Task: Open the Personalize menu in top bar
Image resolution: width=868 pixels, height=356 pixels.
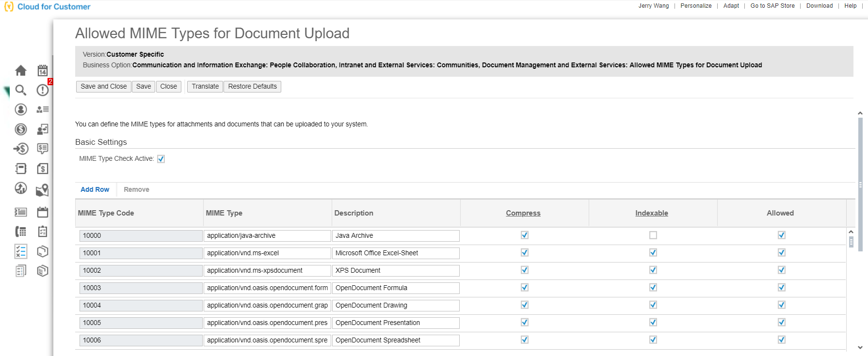Action: (696, 6)
